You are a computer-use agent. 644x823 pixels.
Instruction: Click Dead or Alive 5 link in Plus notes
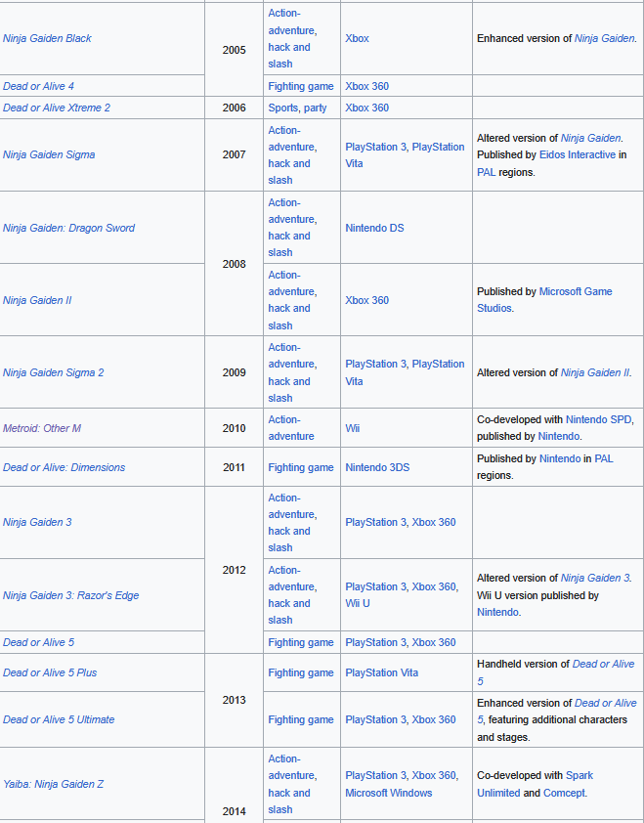[556, 672]
